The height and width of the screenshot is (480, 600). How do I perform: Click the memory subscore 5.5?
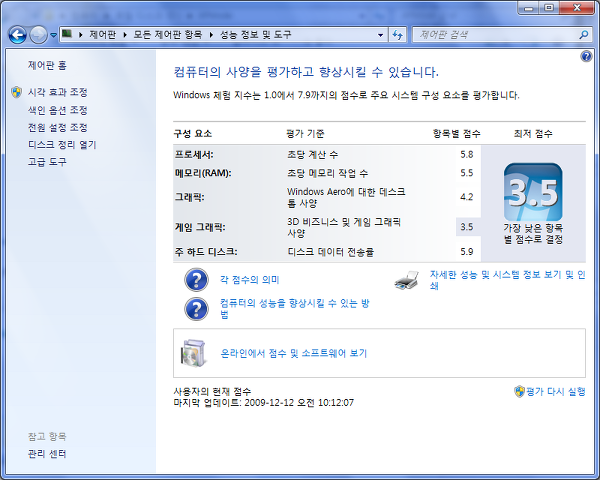[466, 173]
